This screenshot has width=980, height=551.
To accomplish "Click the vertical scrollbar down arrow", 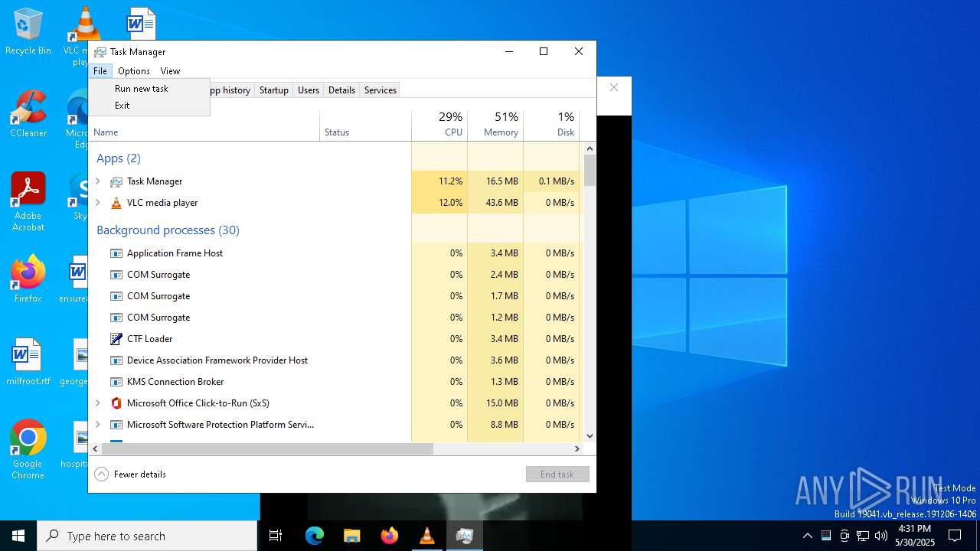I will tap(590, 436).
